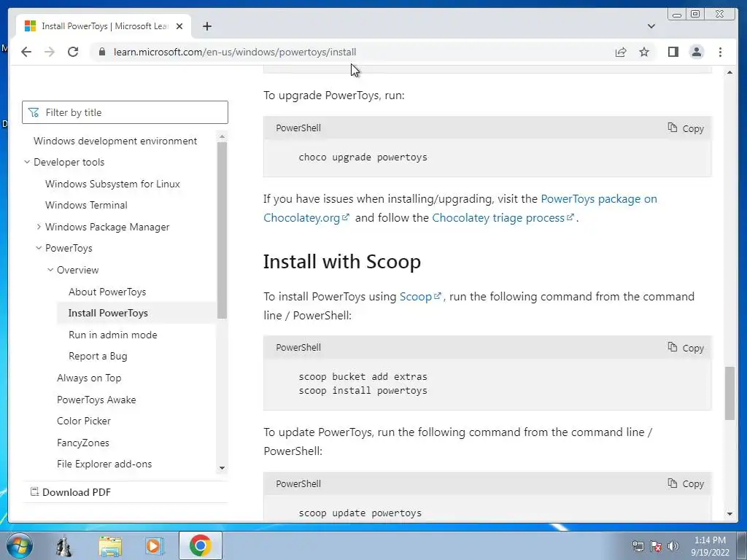Screen dimensions: 747x560
Task: Copy the choco upgrade command
Action: point(686,128)
